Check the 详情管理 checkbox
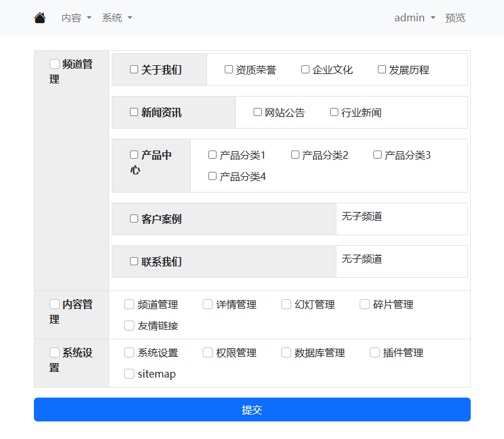The height and width of the screenshot is (439, 504). click(x=207, y=304)
